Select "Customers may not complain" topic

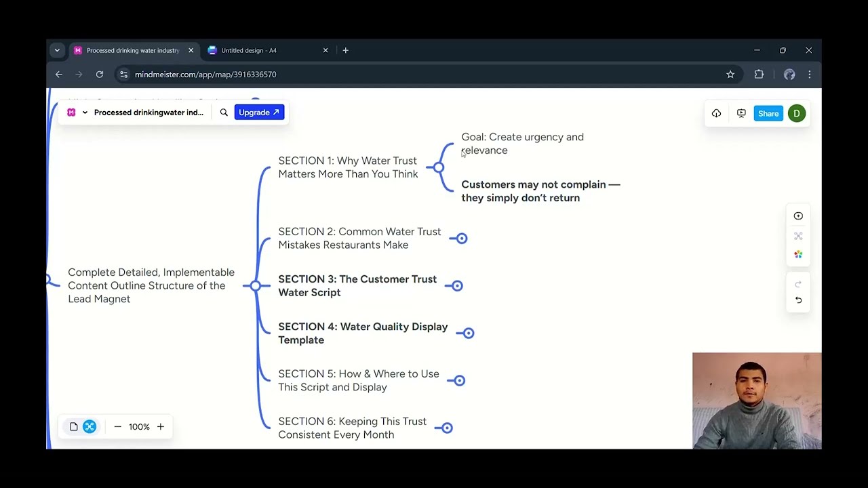pyautogui.click(x=540, y=191)
